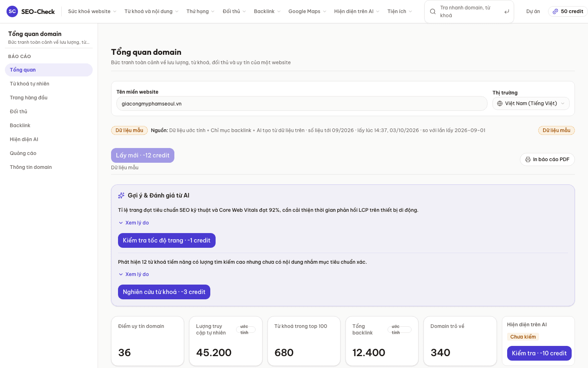Click the credit coin icon beside 50 credit
This screenshot has width=588, height=368.
point(555,11)
